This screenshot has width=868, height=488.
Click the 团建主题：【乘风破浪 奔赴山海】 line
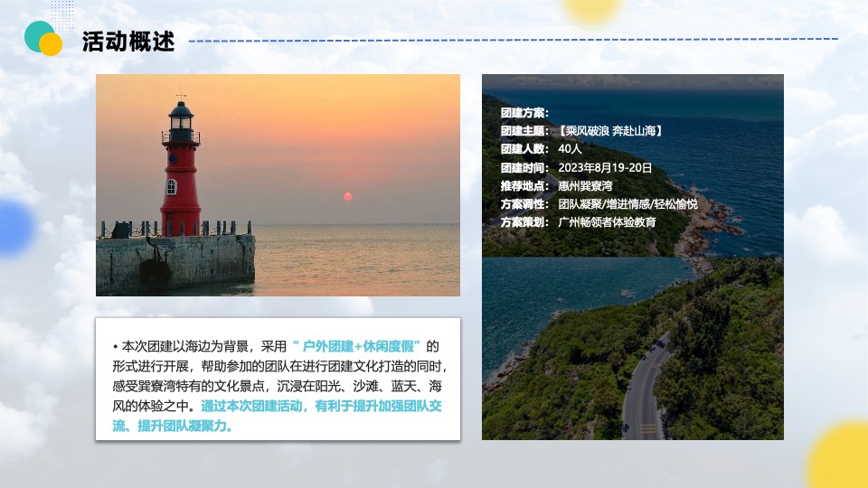(x=581, y=131)
